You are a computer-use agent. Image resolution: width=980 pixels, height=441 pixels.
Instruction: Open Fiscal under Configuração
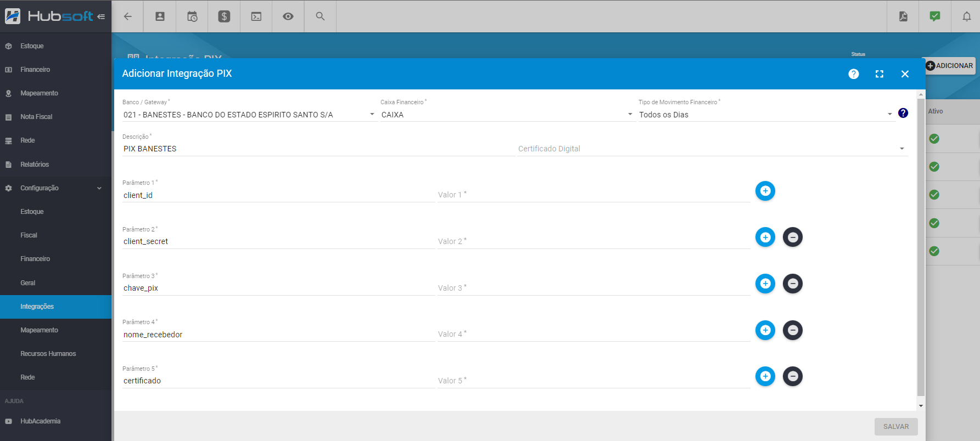point(55,235)
